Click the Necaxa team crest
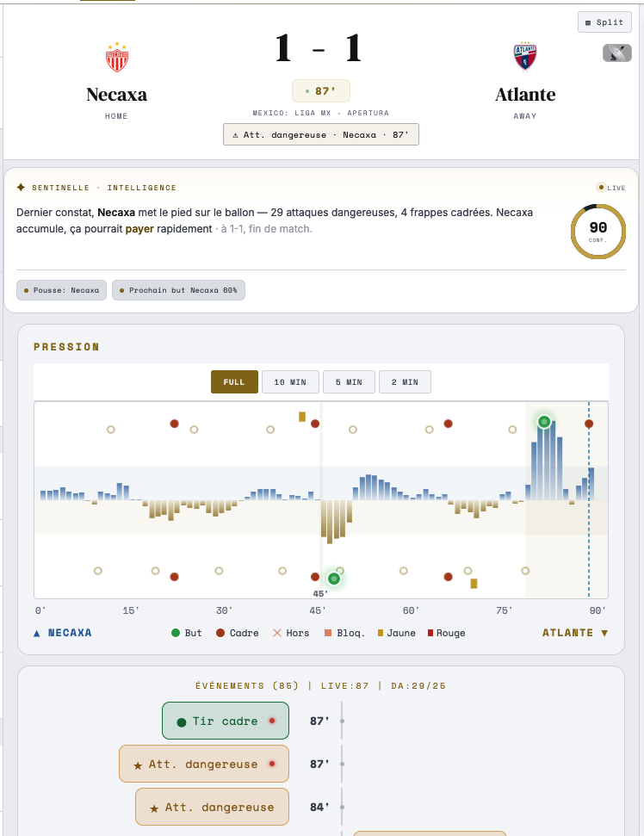644x836 pixels. (x=117, y=57)
